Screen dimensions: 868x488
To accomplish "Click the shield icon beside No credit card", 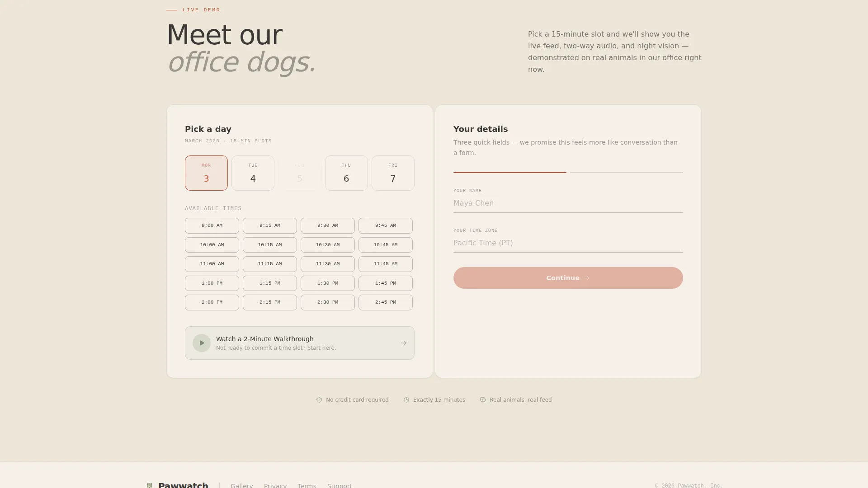I will [319, 400].
